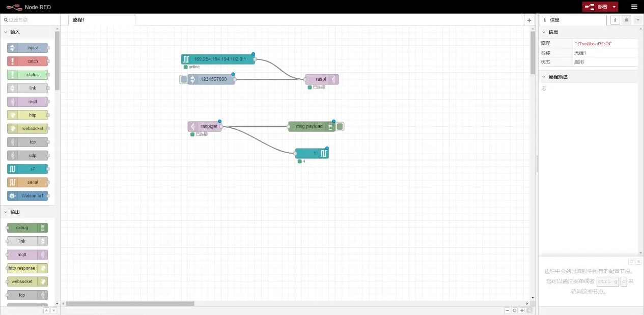Image resolution: width=644 pixels, height=315 pixels.
Task: Choose the serial input node
Action: 27,182
